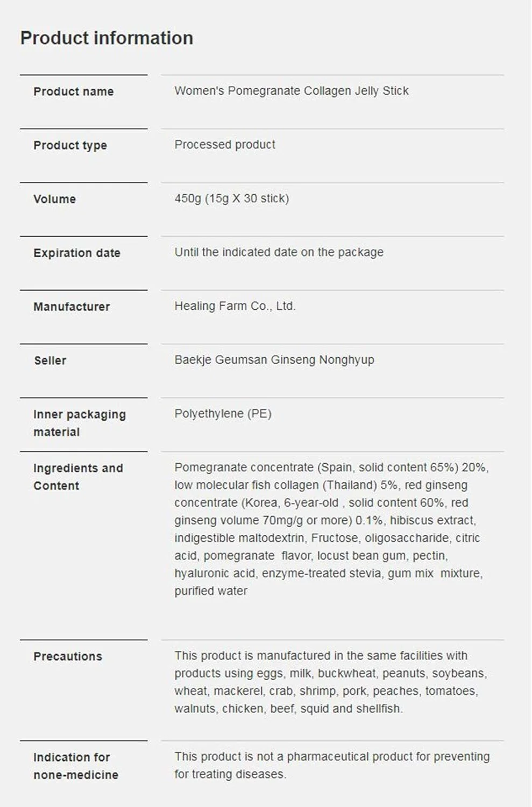Viewport: 532px width, 807px height.
Task: Select the "Product type" label
Action: 70,145
